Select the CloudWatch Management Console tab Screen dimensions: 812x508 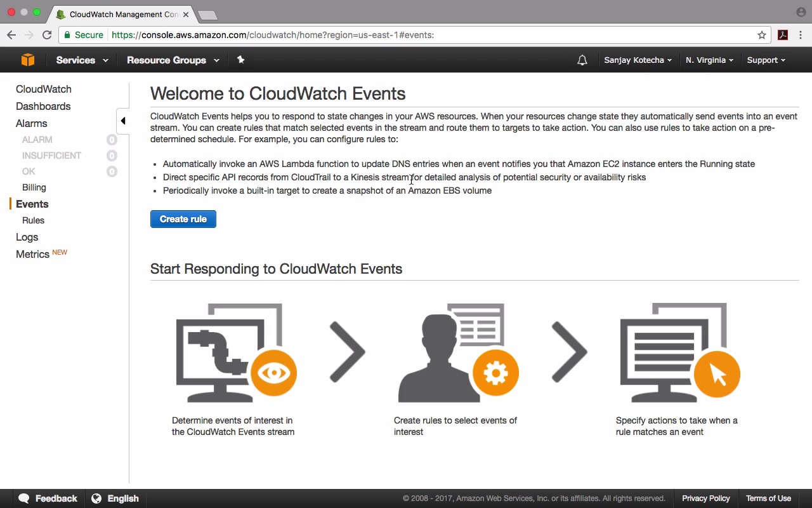[x=122, y=14]
